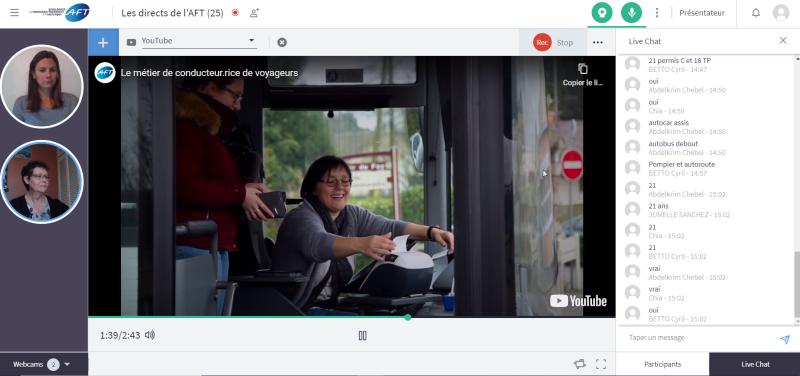
Task: Toggle the green webcam button
Action: (x=602, y=13)
